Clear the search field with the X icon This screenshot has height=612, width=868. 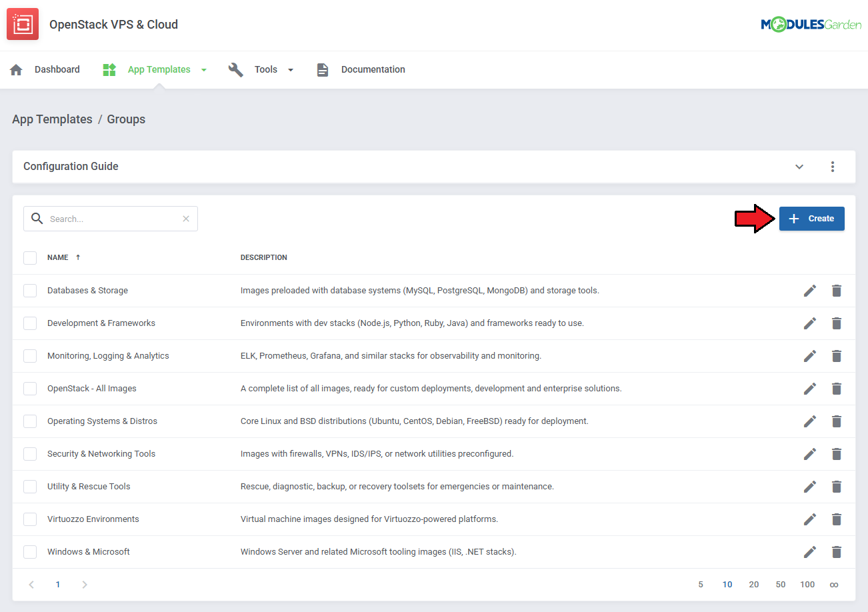186,219
